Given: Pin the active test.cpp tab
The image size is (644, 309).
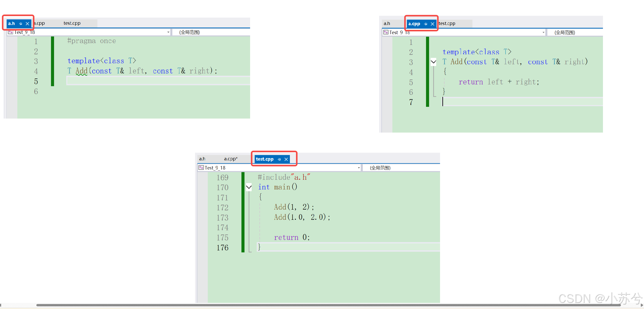Looking at the screenshot, I should (279, 159).
